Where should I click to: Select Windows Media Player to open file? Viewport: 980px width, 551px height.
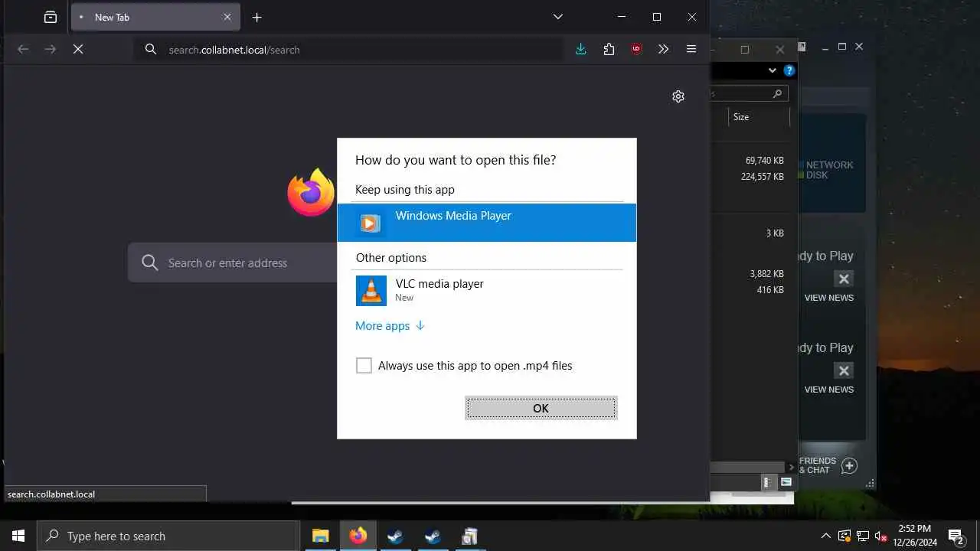[486, 223]
